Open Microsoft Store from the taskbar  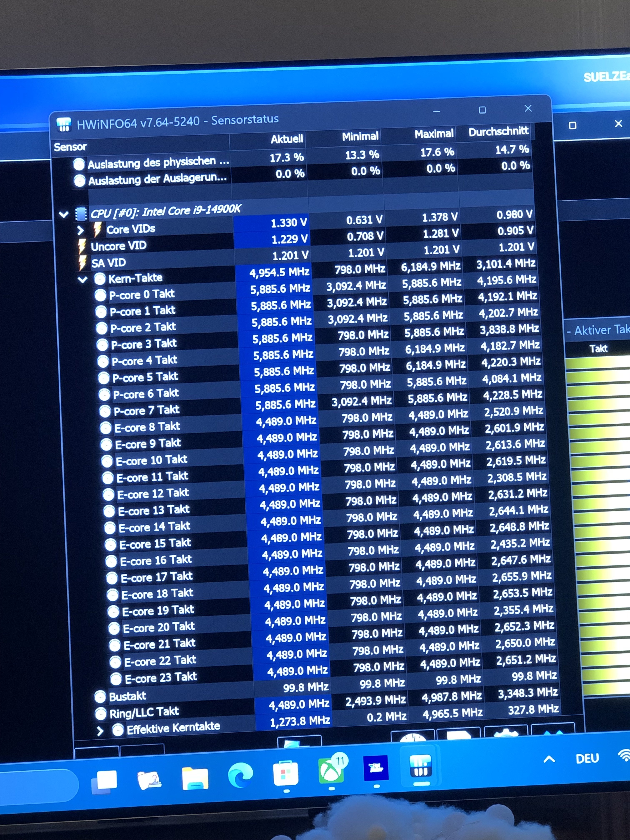[x=286, y=774]
